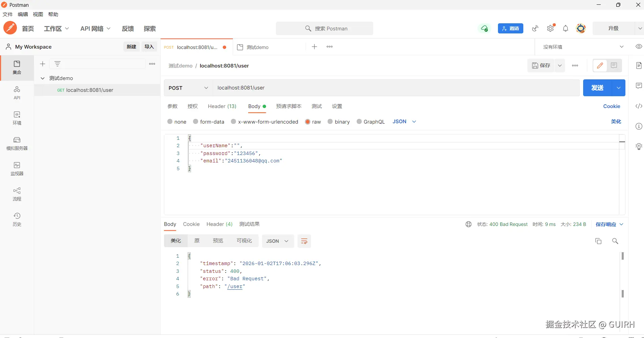The image size is (644, 338).
Task: Open History in the left sidebar
Action: pyautogui.click(x=17, y=219)
